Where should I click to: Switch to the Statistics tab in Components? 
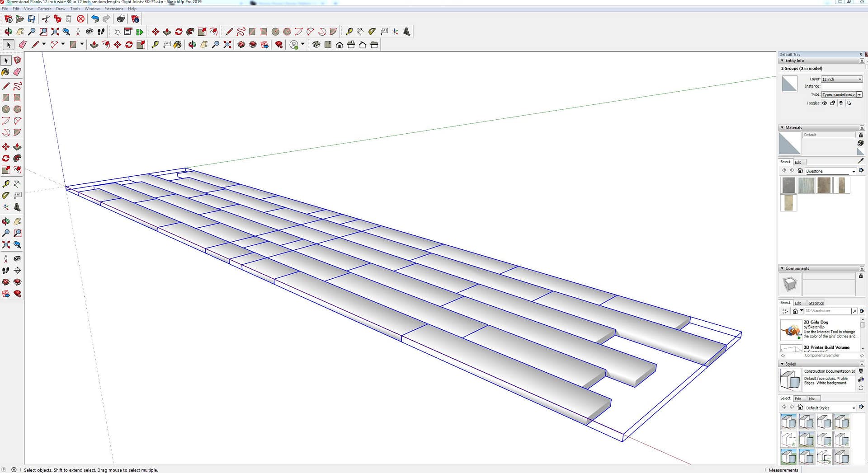tap(816, 303)
